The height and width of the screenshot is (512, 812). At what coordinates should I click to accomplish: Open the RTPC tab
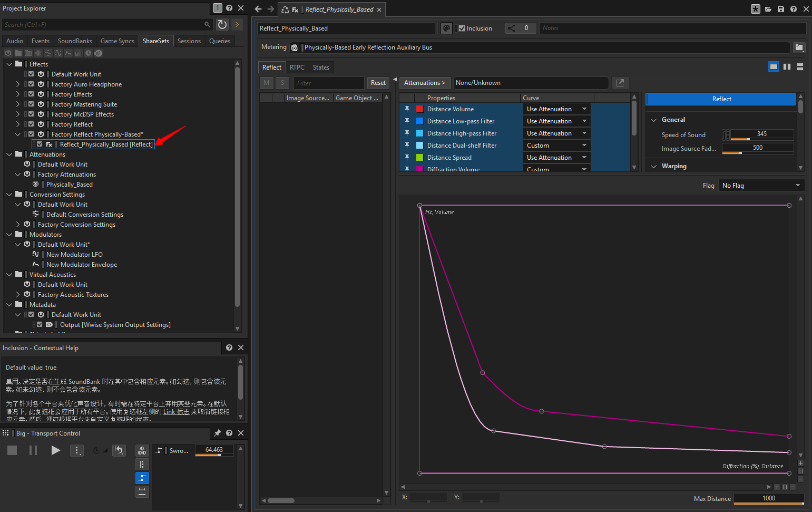coord(297,67)
